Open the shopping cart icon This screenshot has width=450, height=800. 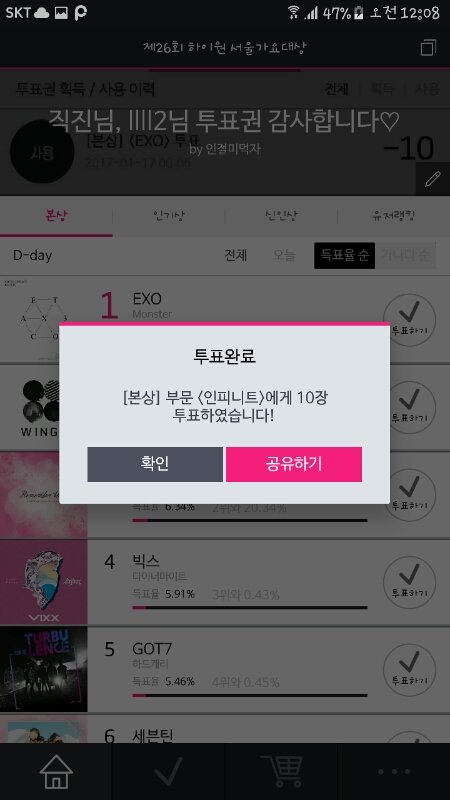pos(281,770)
